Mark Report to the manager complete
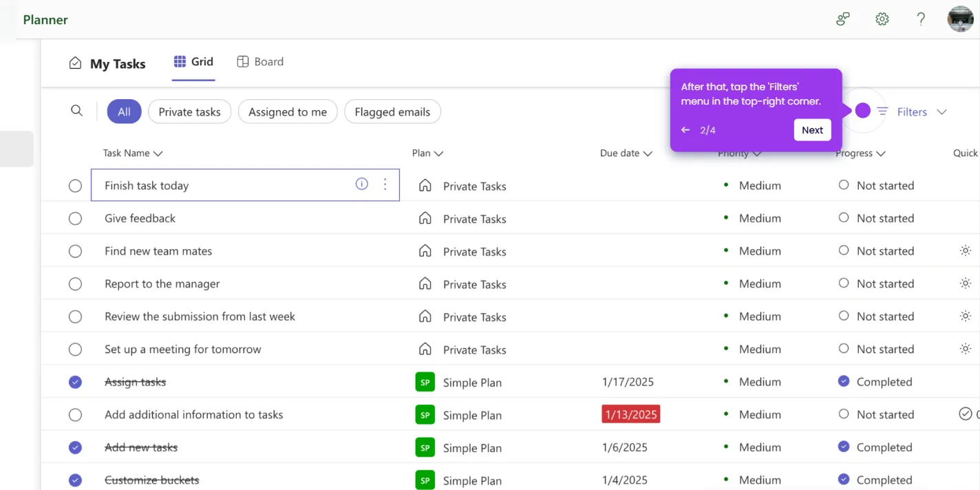The height and width of the screenshot is (490, 980). pos(75,284)
